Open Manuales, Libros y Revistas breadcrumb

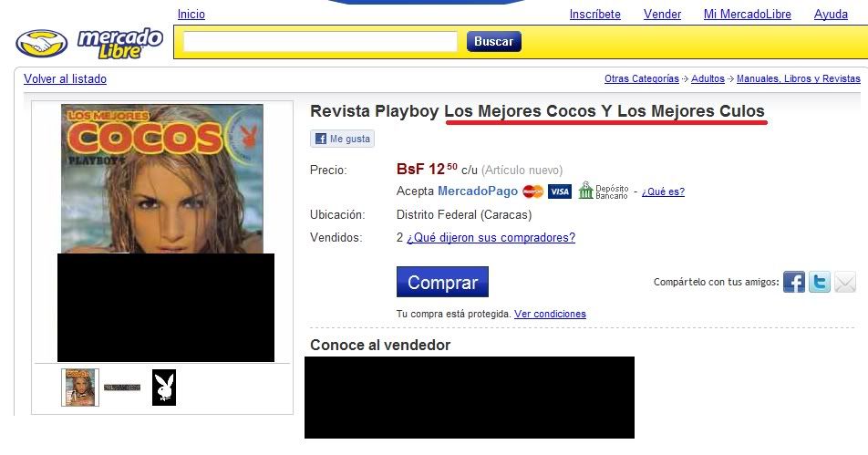799,78
